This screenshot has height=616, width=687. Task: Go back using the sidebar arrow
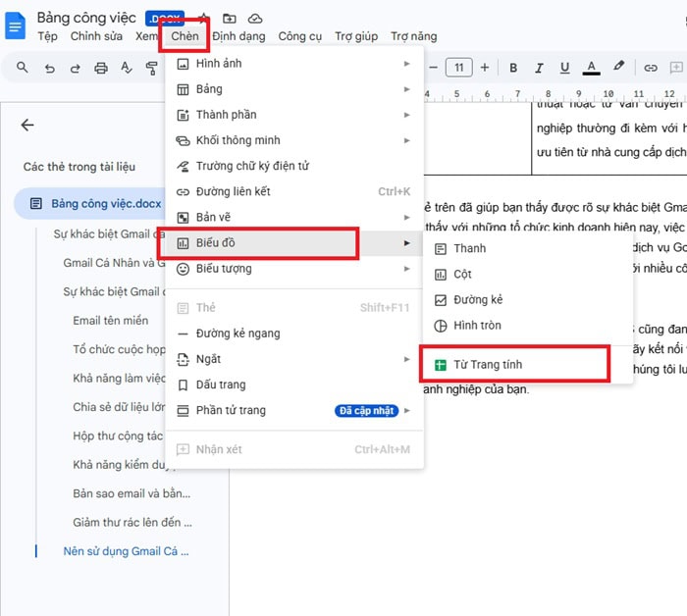[27, 125]
